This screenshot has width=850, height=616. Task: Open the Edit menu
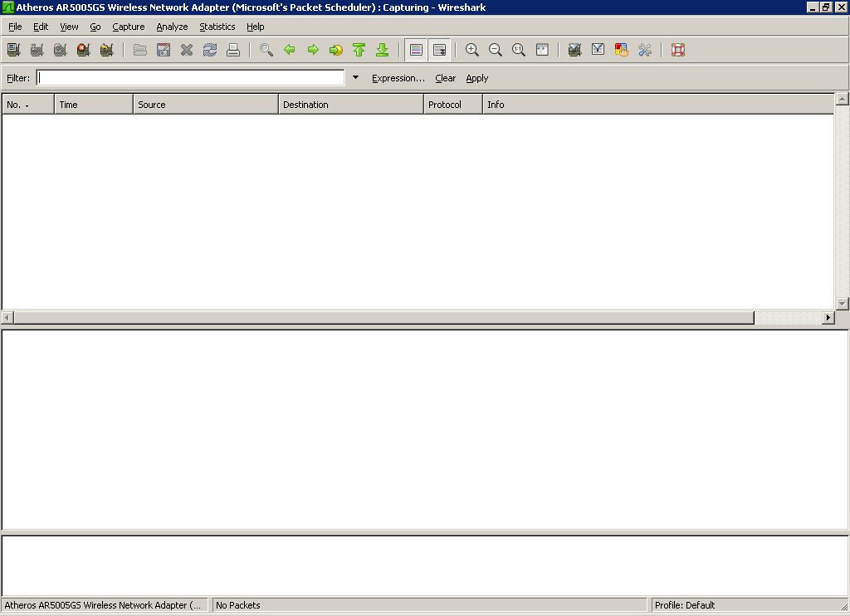point(41,27)
